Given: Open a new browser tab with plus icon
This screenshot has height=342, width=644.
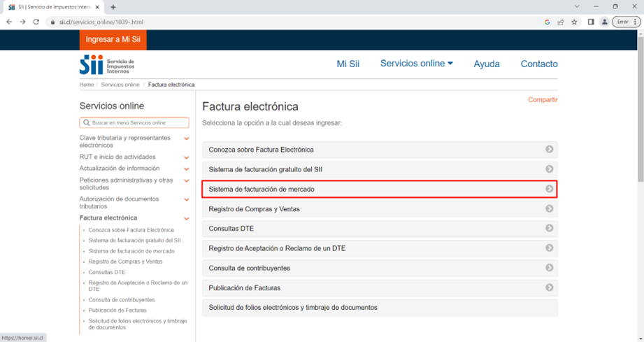Looking at the screenshot, I should coord(113,7).
